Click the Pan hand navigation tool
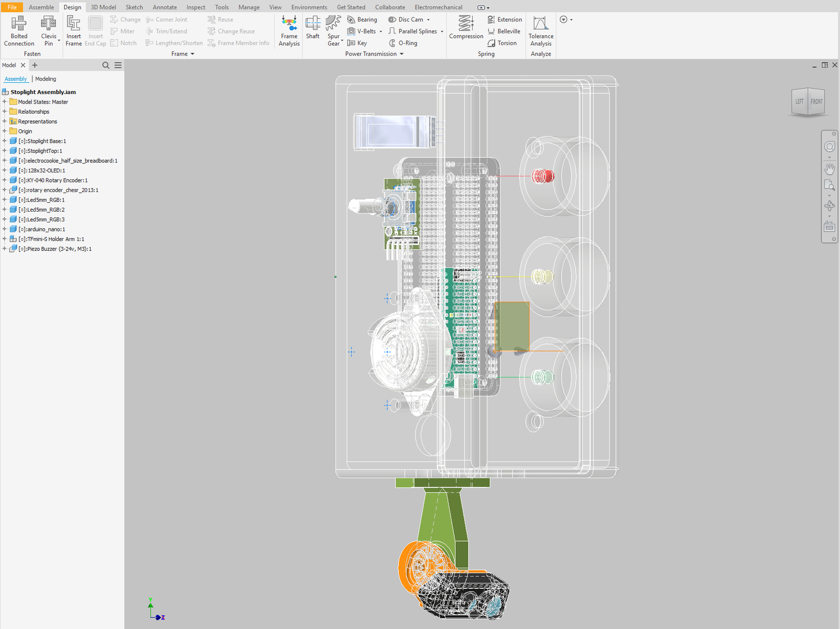840x629 pixels. 829,168
